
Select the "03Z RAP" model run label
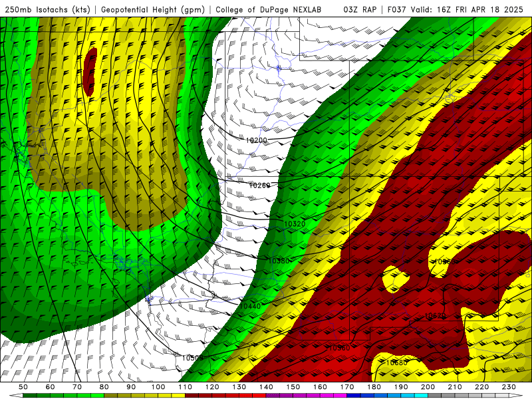coord(360,9)
